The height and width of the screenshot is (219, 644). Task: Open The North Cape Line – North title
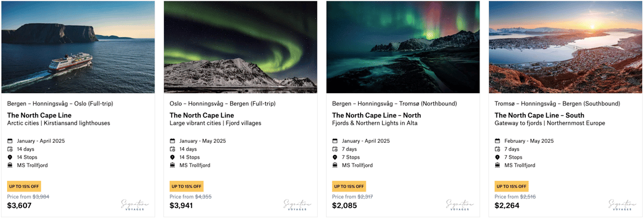[376, 115]
